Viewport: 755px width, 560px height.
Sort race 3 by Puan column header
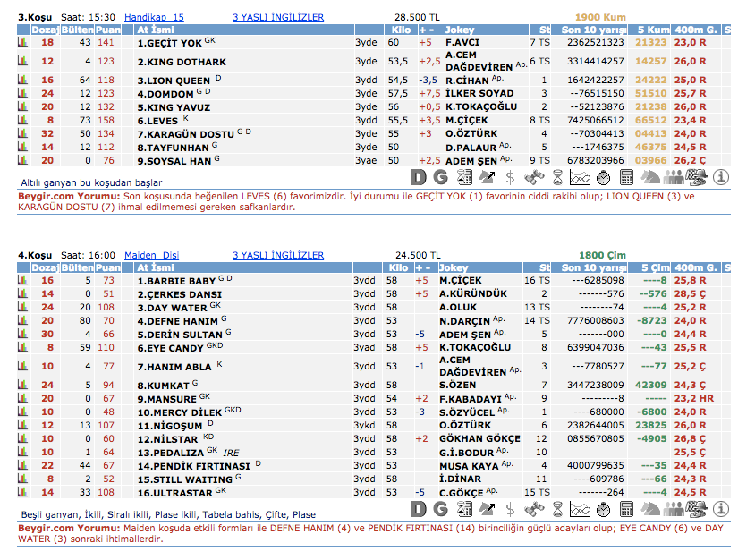tap(107, 30)
